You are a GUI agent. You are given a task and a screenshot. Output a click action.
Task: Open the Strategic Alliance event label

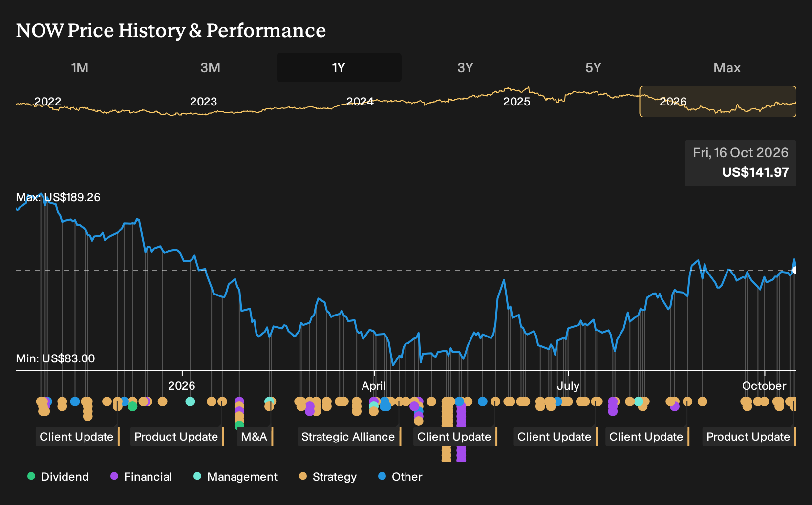point(349,437)
